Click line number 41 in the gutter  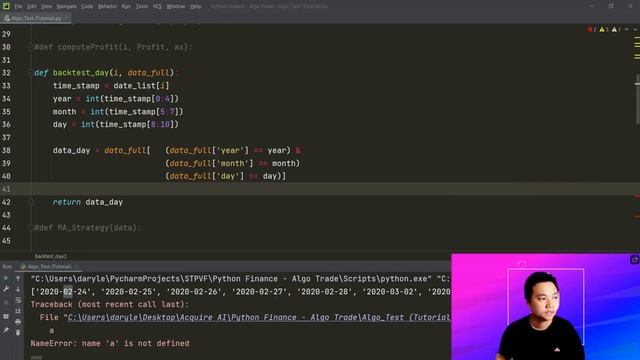pyautogui.click(x=6, y=189)
